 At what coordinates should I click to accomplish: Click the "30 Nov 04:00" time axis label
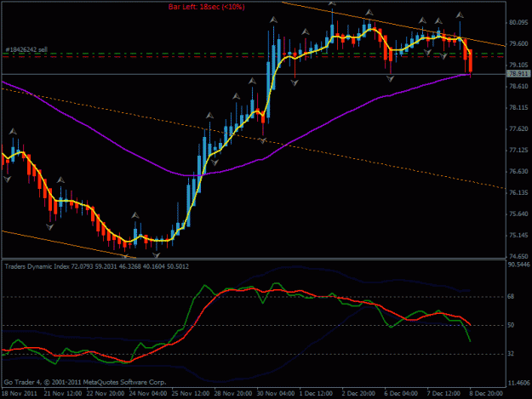pyautogui.click(x=276, y=394)
